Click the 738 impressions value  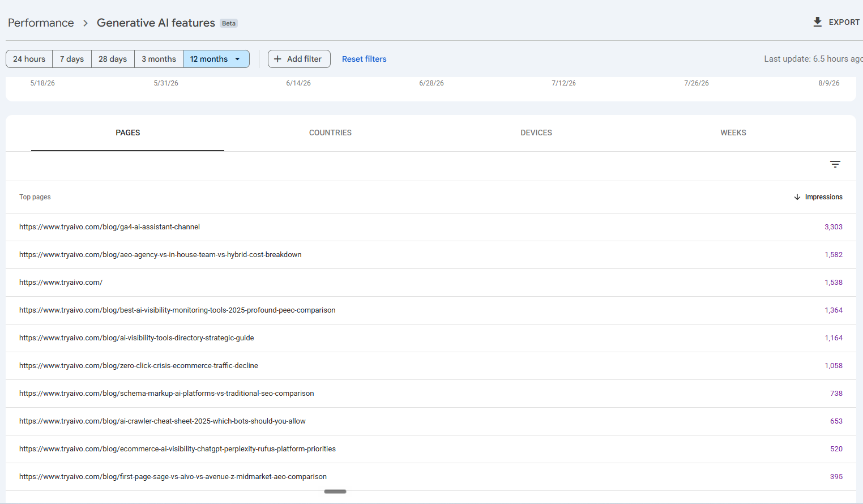836,394
